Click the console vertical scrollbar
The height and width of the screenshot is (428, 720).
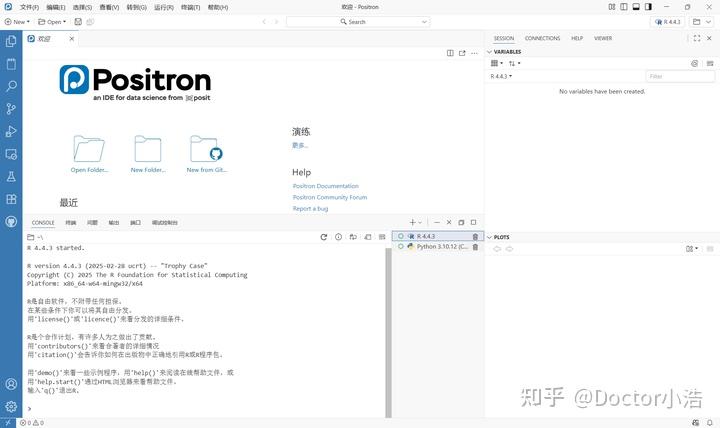point(388,332)
